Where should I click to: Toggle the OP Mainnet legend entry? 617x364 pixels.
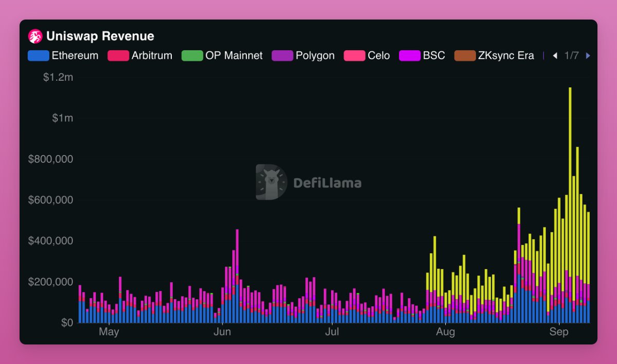222,56
